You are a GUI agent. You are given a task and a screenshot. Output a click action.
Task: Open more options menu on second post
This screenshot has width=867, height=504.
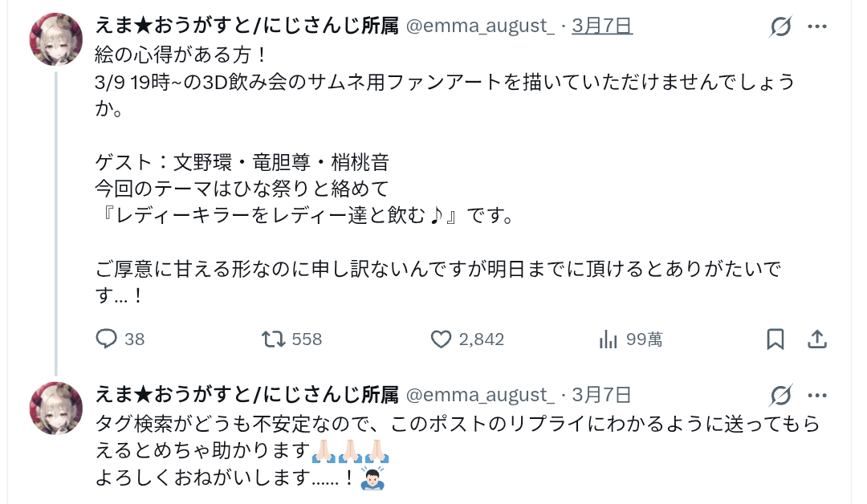click(817, 395)
